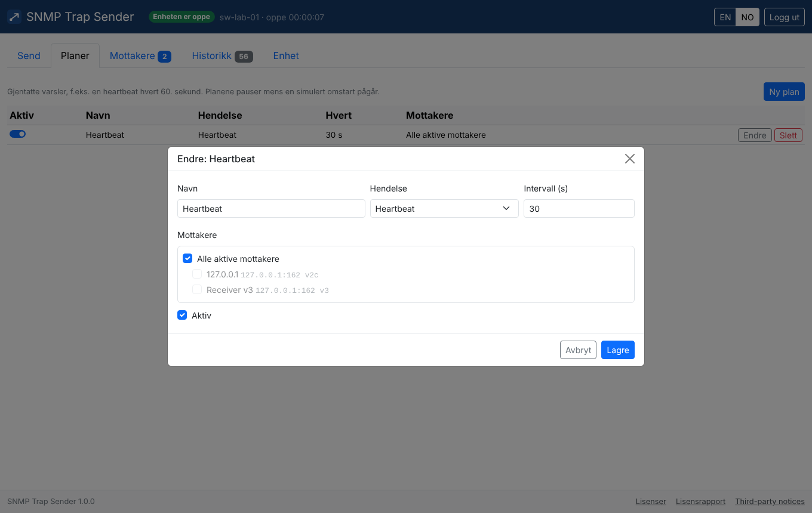This screenshot has height=513, width=812.
Task: Open the Lisensrapport link
Action: point(700,502)
